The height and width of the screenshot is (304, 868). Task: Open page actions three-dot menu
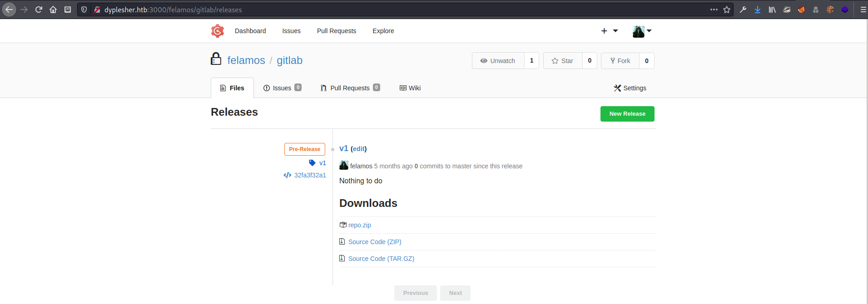714,10
